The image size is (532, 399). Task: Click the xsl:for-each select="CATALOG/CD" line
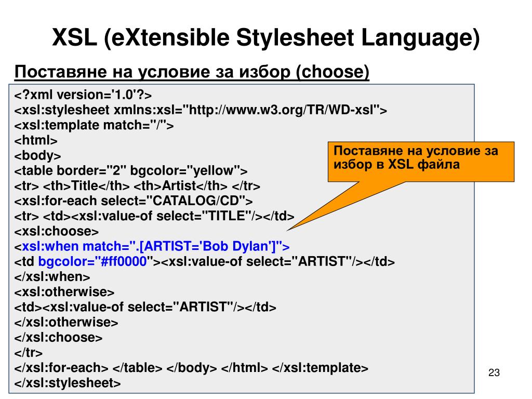coord(134,201)
